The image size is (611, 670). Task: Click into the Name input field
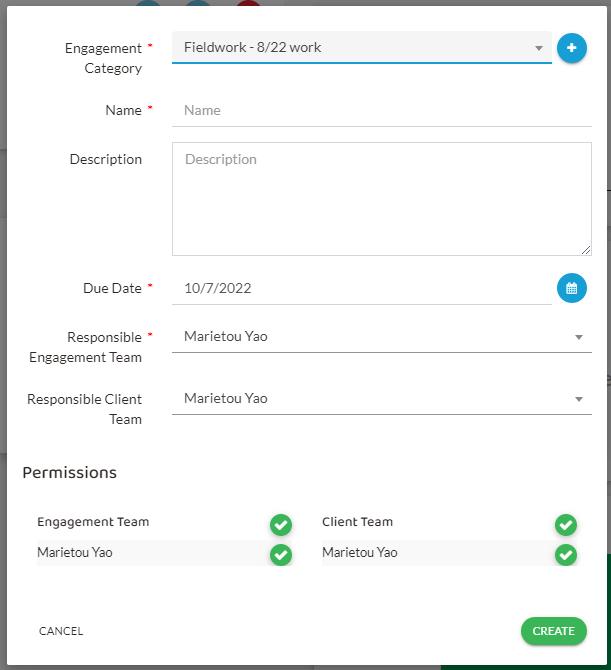pos(380,110)
